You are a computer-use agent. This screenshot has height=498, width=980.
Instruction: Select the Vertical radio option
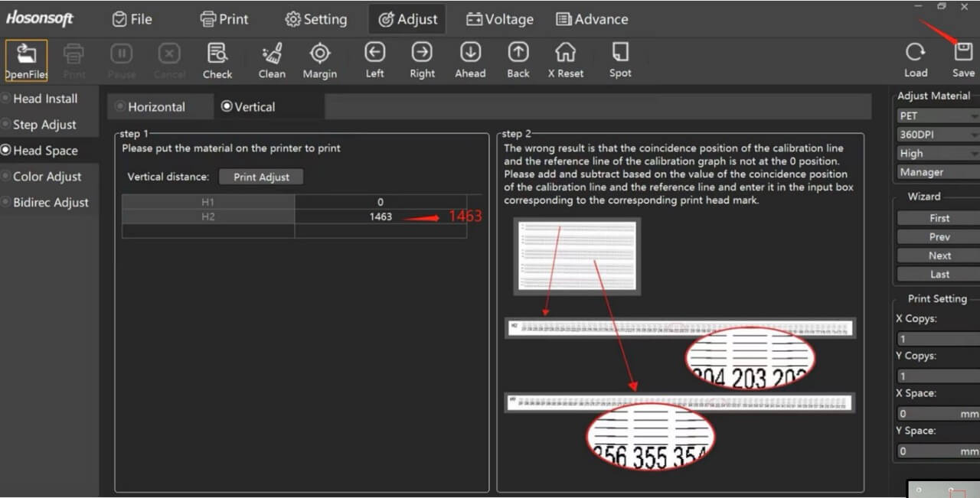tap(227, 106)
